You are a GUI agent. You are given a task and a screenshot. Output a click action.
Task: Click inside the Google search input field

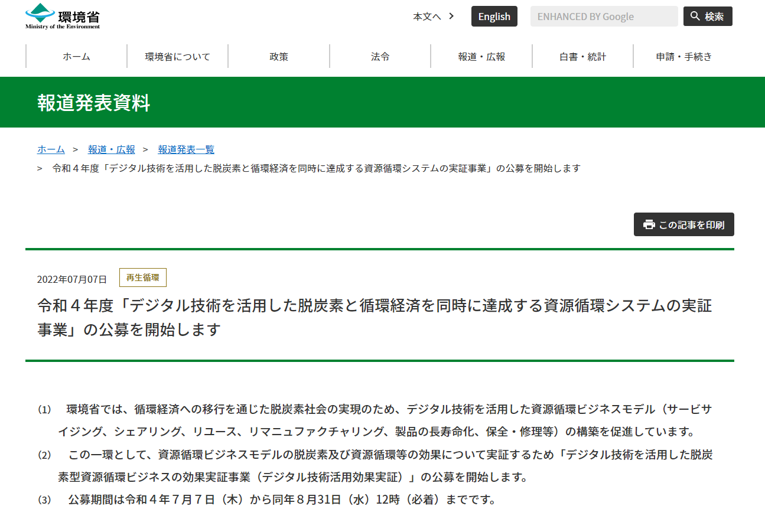[x=604, y=16]
